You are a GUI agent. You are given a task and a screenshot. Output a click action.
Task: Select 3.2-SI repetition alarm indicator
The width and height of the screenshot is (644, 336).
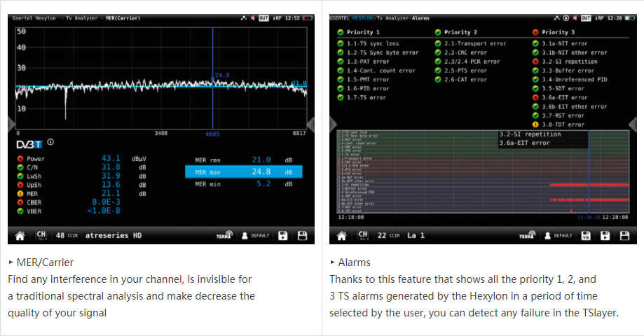[x=536, y=62]
